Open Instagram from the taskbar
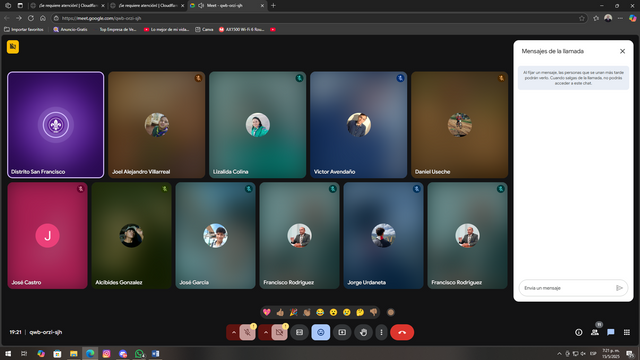This screenshot has height=360, width=640. [x=107, y=353]
